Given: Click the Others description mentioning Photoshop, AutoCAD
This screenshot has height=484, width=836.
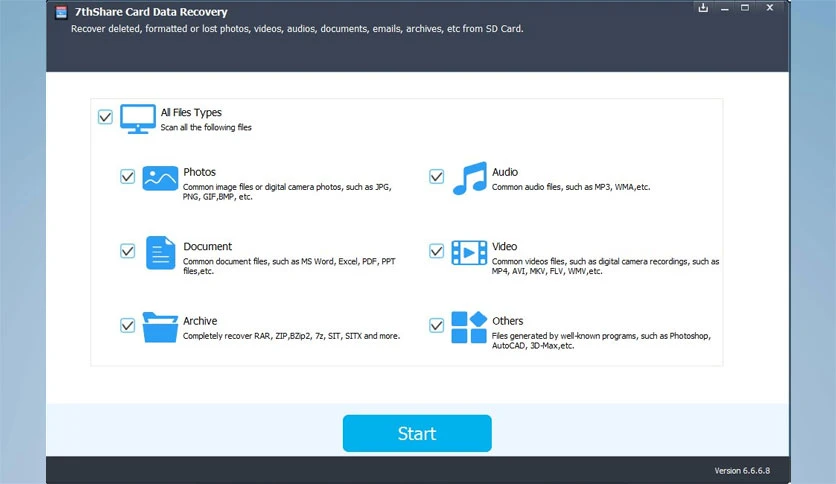Looking at the screenshot, I should (x=601, y=341).
